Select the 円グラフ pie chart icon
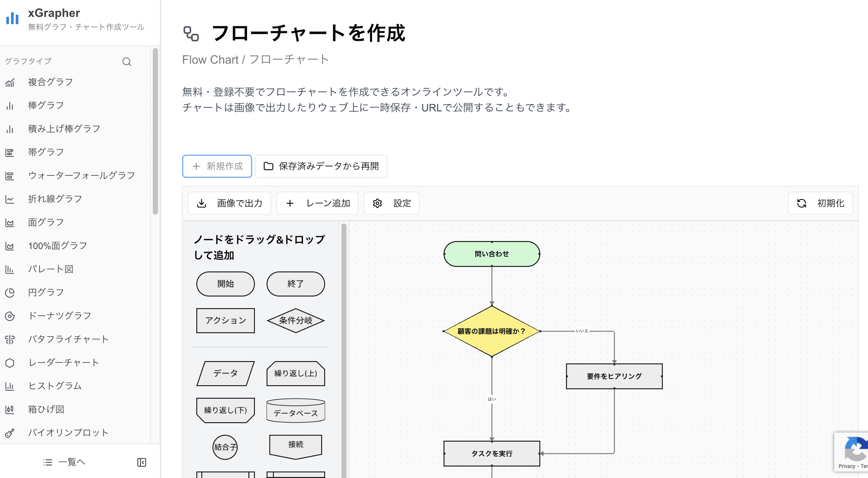868x478 pixels. (10, 292)
